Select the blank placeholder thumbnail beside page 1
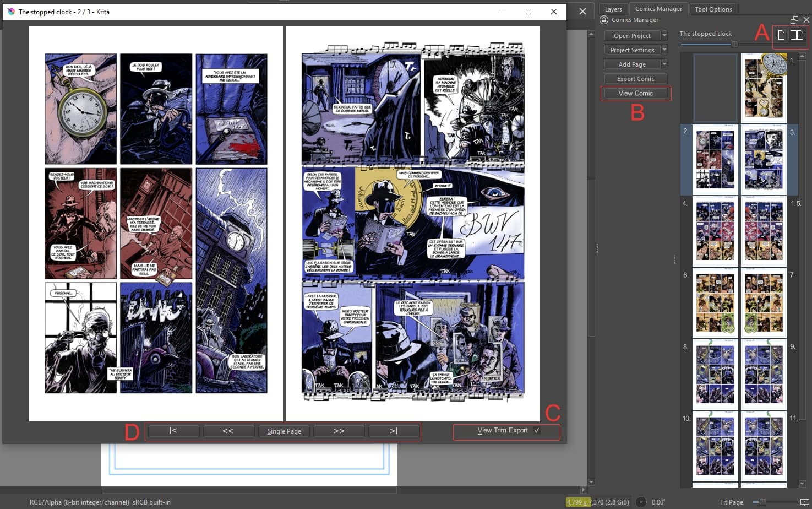Image resolution: width=812 pixels, height=509 pixels. pos(715,88)
